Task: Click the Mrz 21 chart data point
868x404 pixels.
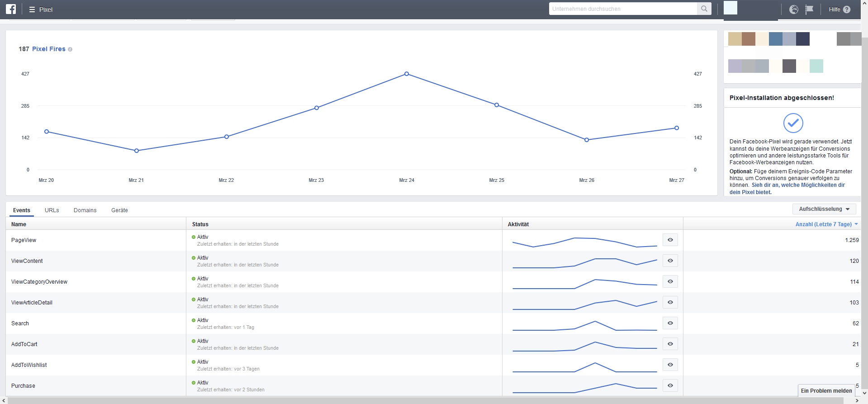Action: tap(137, 151)
